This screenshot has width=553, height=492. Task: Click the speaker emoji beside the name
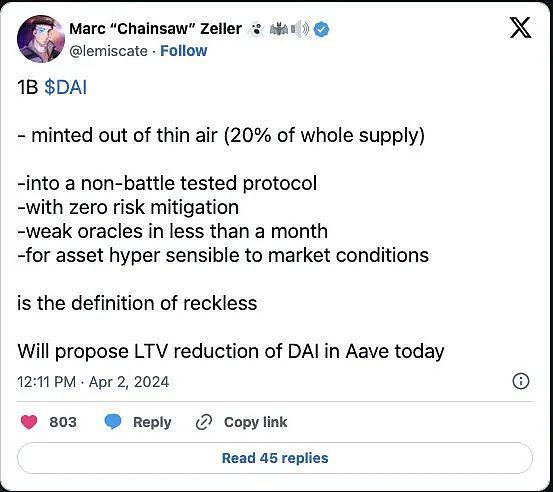300,29
